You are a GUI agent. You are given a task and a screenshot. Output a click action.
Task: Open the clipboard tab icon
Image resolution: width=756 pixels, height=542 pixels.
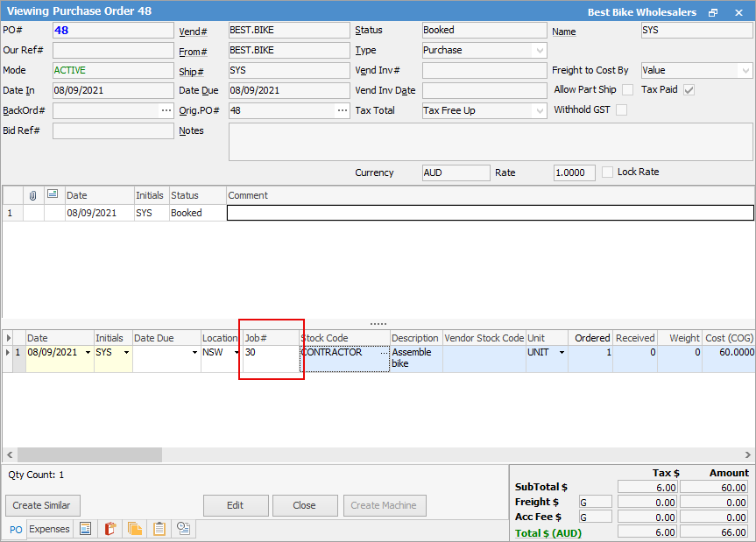coord(159,529)
